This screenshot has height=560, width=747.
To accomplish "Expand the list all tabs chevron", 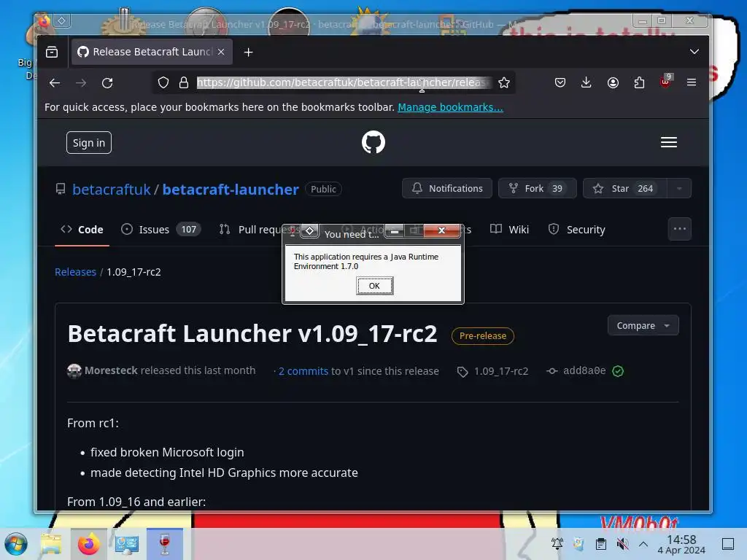I will [x=694, y=52].
